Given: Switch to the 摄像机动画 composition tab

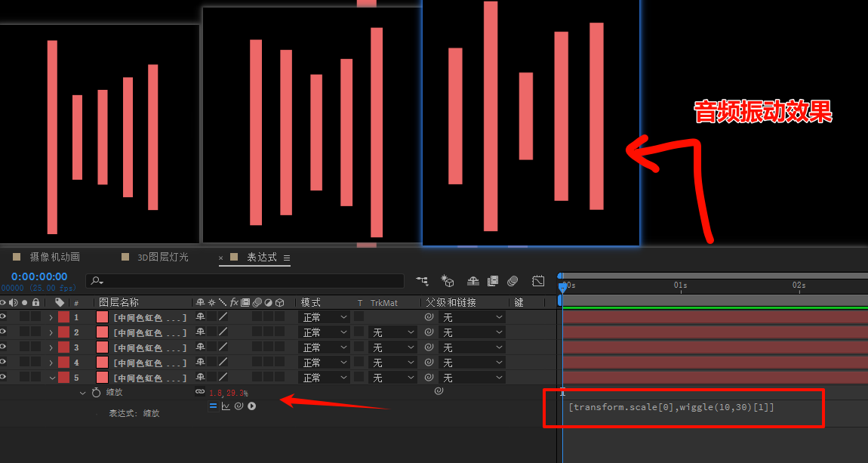Looking at the screenshot, I should point(55,257).
